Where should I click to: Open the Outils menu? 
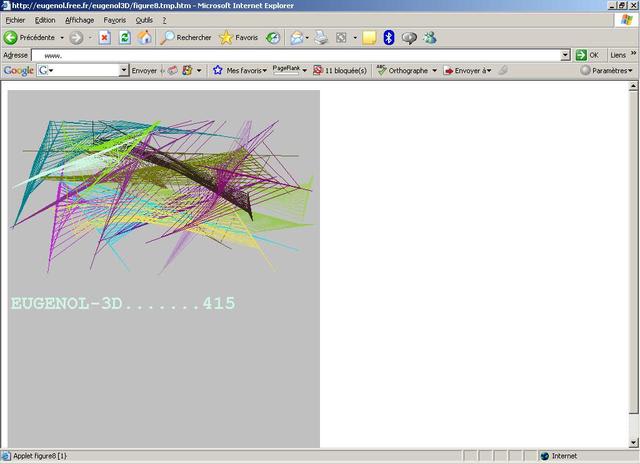point(144,20)
